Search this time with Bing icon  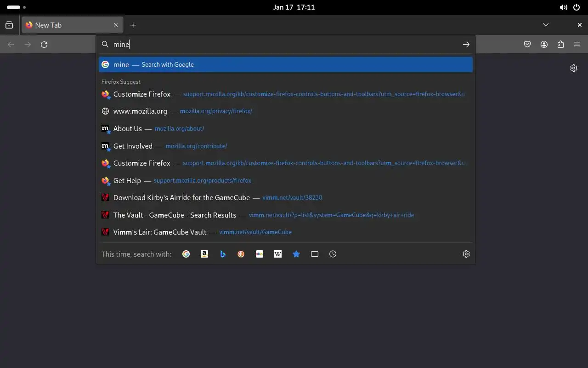223,254
